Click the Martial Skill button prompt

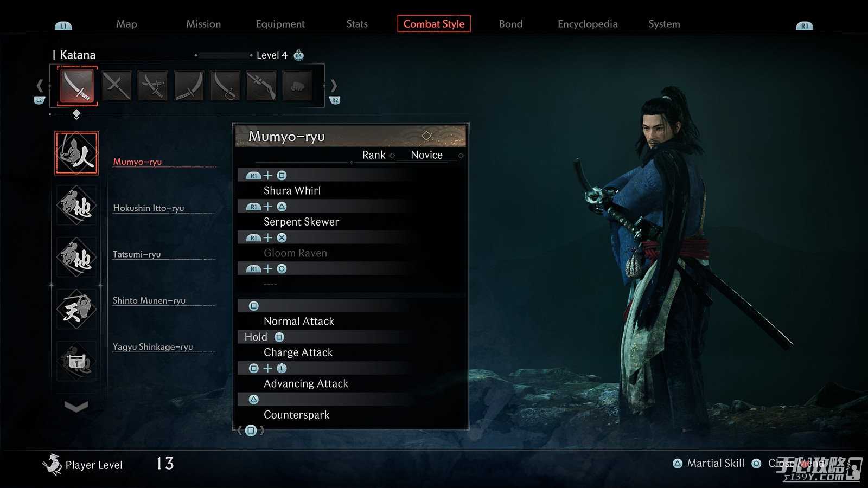pyautogui.click(x=709, y=463)
